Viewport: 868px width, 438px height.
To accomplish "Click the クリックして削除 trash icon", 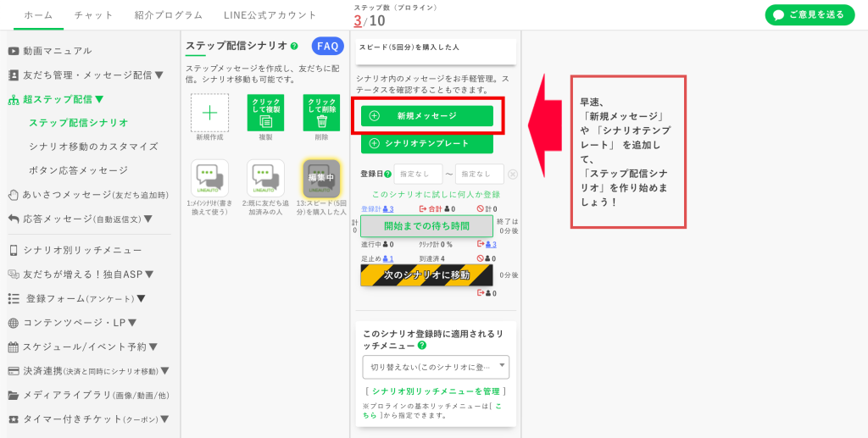I will click(321, 113).
